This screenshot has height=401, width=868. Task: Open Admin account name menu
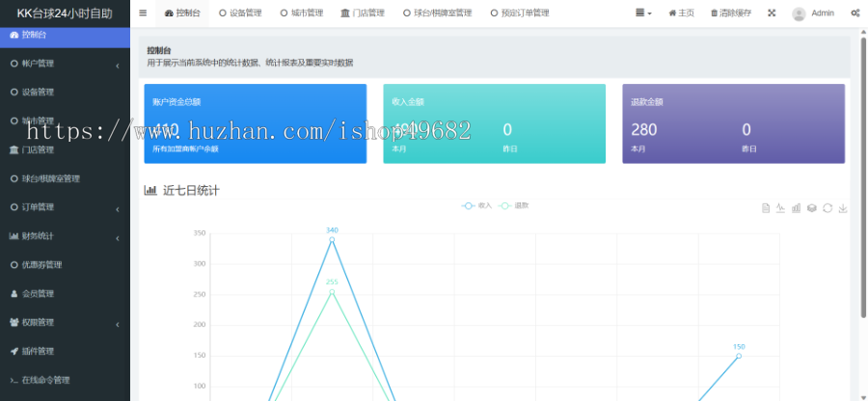click(x=823, y=13)
